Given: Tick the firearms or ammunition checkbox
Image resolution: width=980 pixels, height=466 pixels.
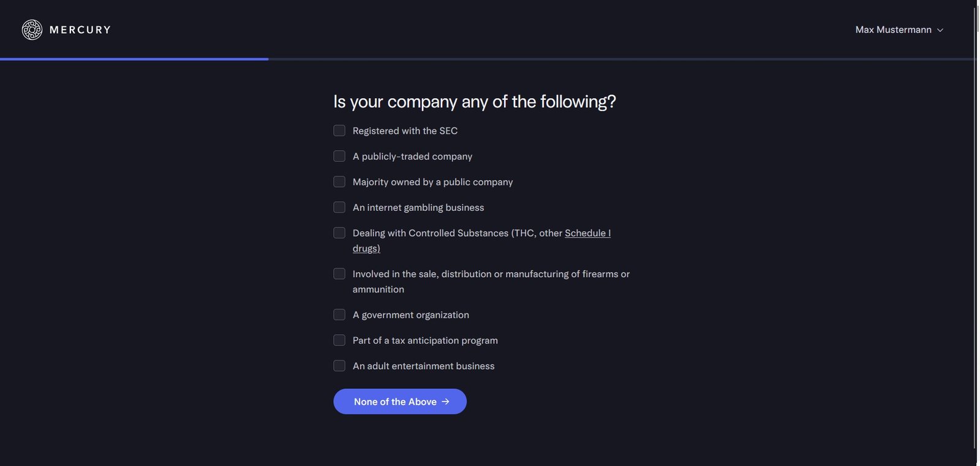Looking at the screenshot, I should point(339,274).
